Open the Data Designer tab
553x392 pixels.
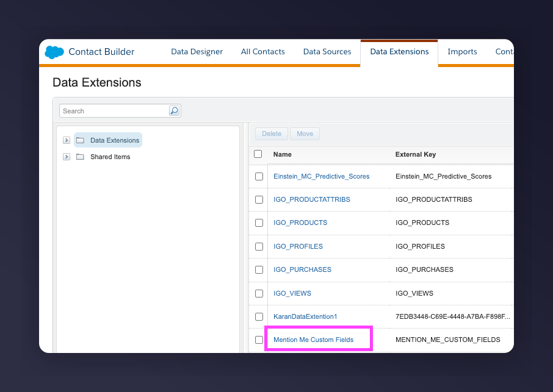point(197,52)
